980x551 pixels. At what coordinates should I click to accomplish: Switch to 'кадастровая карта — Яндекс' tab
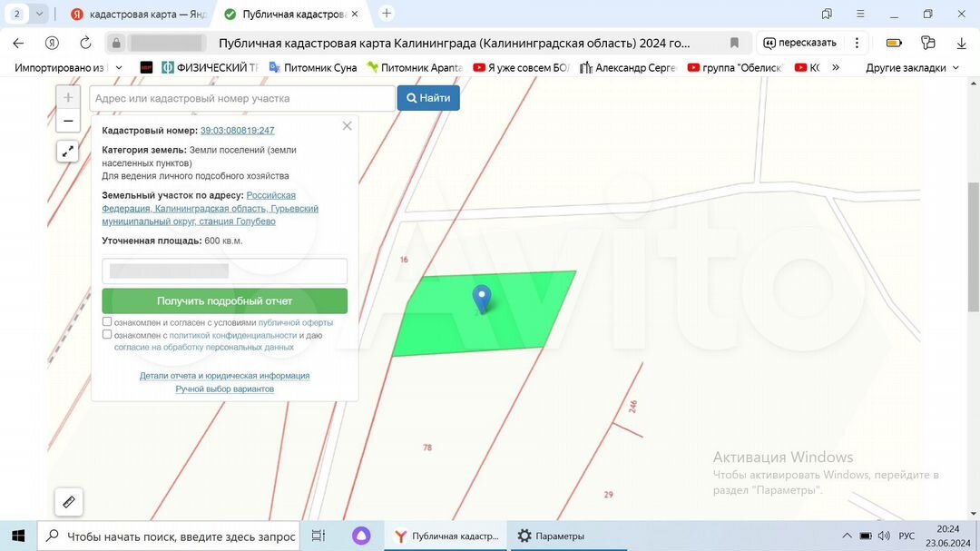pyautogui.click(x=140, y=14)
